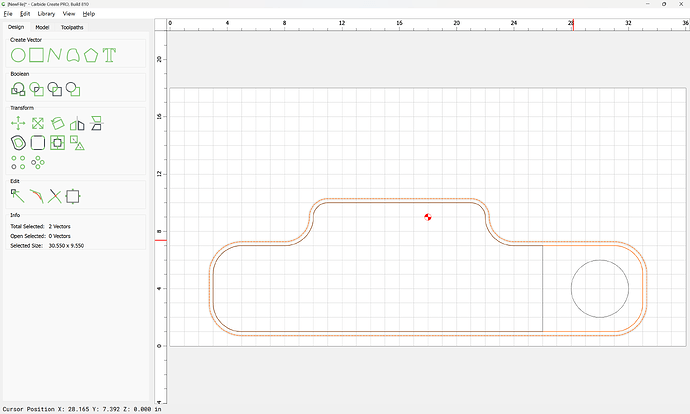The image size is (690, 414).
Task: Select the Rectangle create vector tool
Action: coord(37,55)
